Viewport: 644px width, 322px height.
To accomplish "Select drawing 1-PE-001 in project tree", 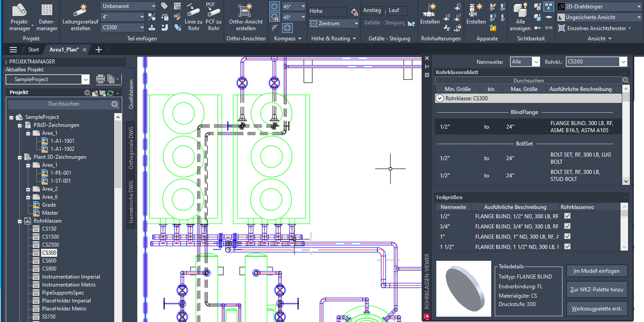I will [61, 173].
